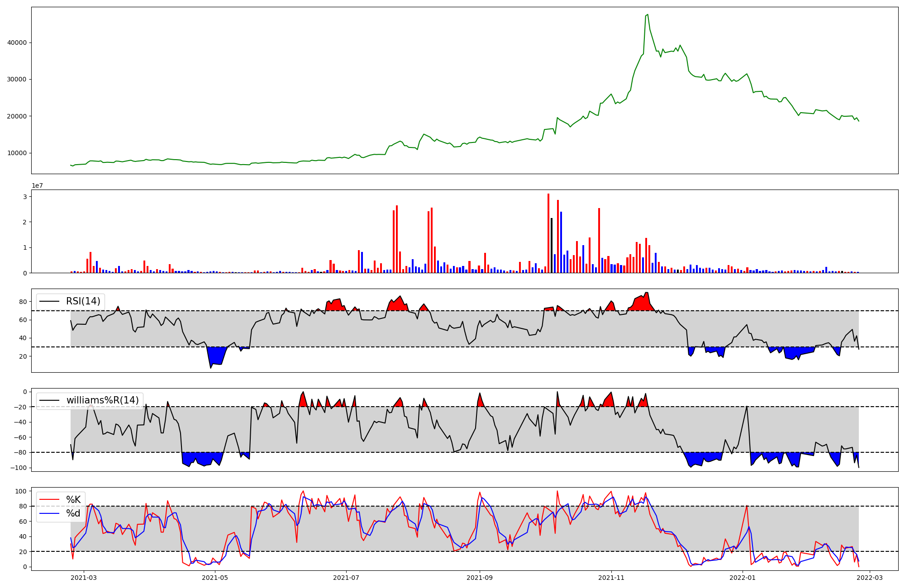Click the black bar in the volume chart
Viewport: 905px width, 588px height.
551,245
